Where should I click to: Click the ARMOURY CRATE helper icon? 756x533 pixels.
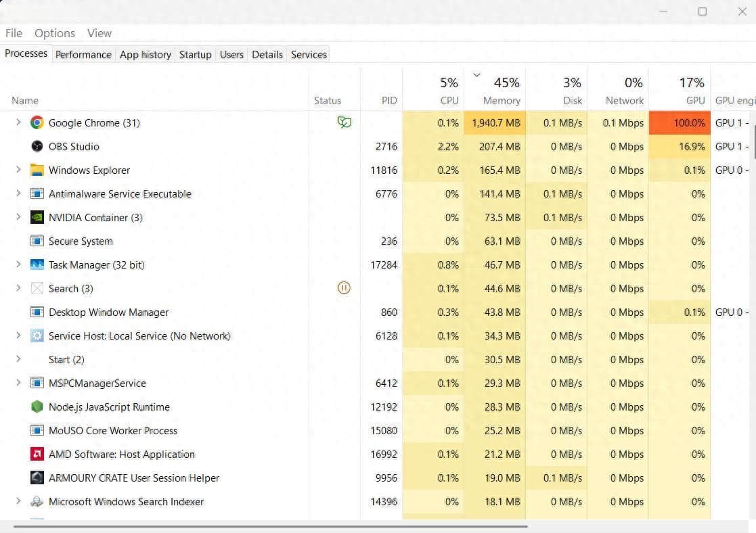point(37,478)
